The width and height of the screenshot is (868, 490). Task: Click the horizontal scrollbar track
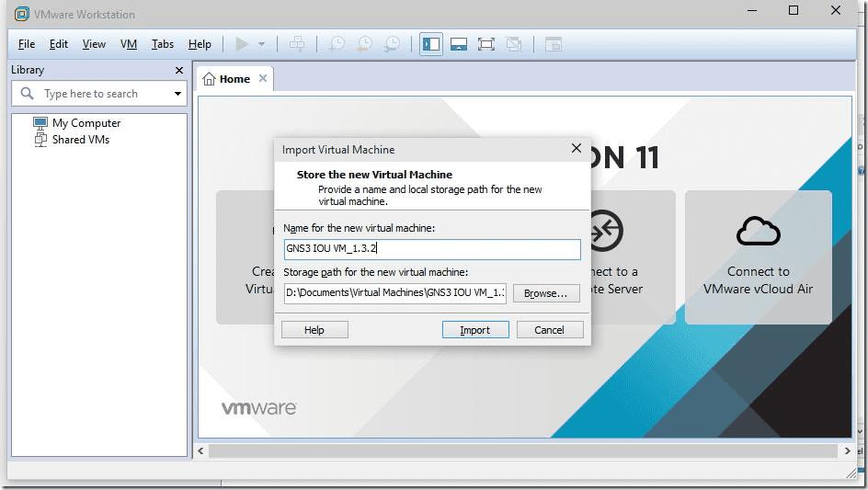tap(523, 451)
